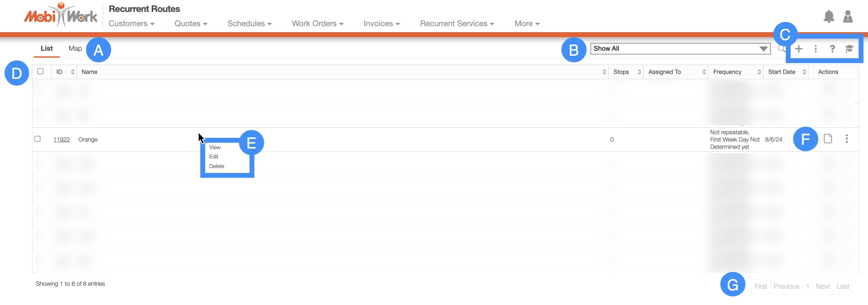The width and height of the screenshot is (868, 305).
Task: Open the graduation cap training icon
Action: coord(849,49)
